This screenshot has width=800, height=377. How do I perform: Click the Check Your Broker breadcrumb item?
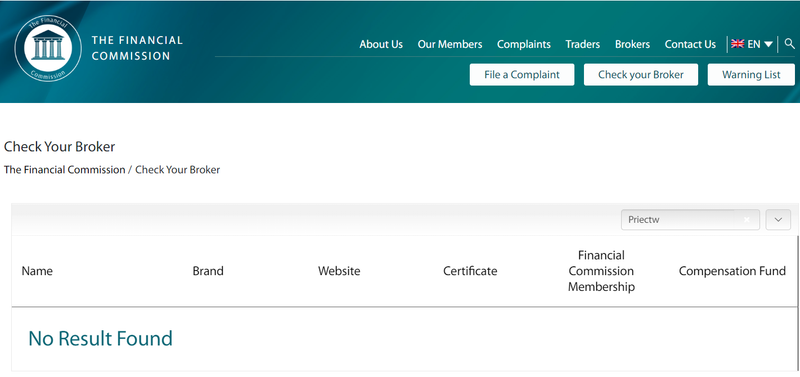178,170
